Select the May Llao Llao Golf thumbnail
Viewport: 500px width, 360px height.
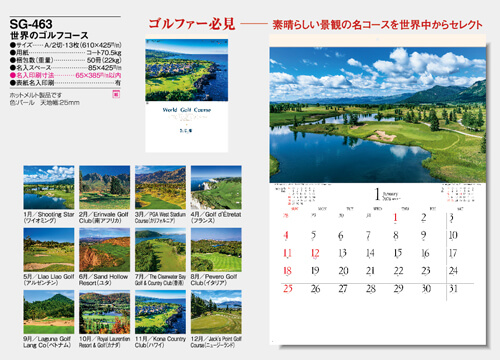(49, 250)
